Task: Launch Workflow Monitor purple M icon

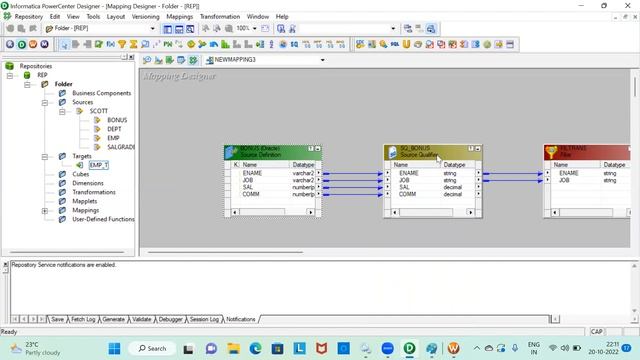Action: [44, 44]
